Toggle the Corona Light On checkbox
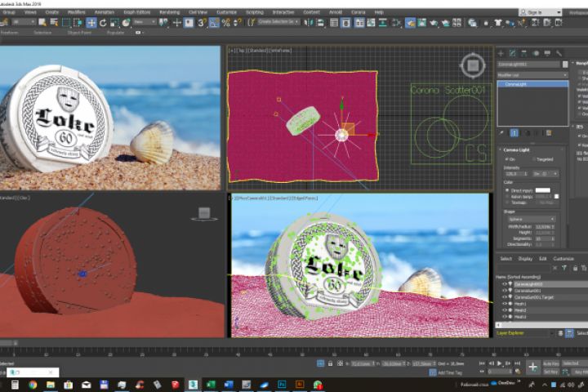The height and width of the screenshot is (392, 588). (x=506, y=159)
